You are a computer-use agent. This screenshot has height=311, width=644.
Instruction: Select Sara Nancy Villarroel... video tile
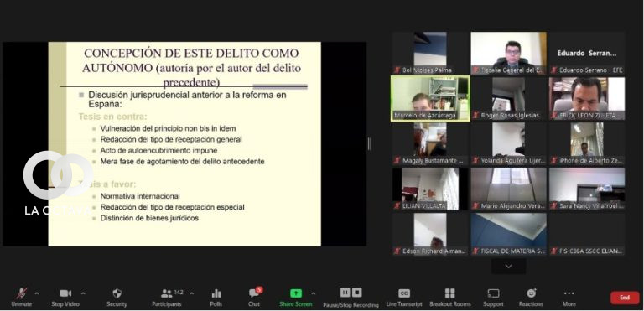tap(587, 189)
